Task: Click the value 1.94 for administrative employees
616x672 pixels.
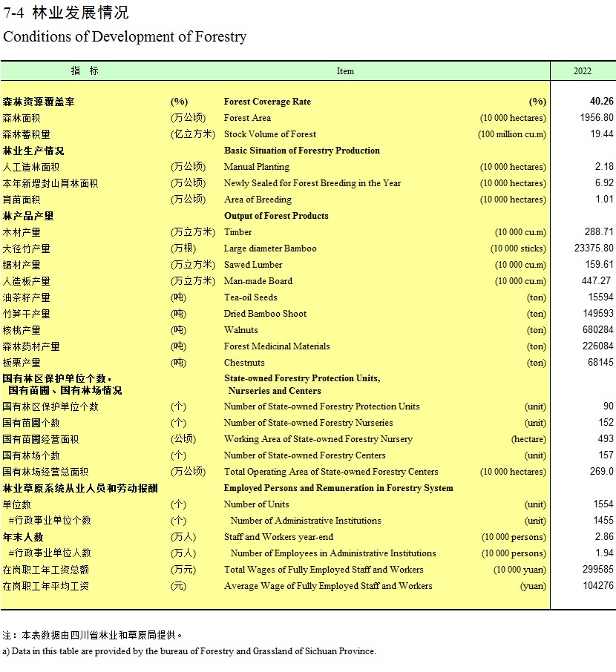Action: (x=604, y=553)
